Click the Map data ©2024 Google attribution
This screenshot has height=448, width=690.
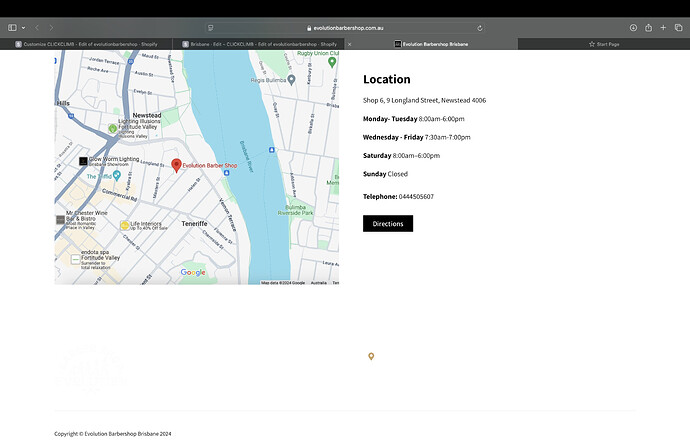pyautogui.click(x=283, y=283)
